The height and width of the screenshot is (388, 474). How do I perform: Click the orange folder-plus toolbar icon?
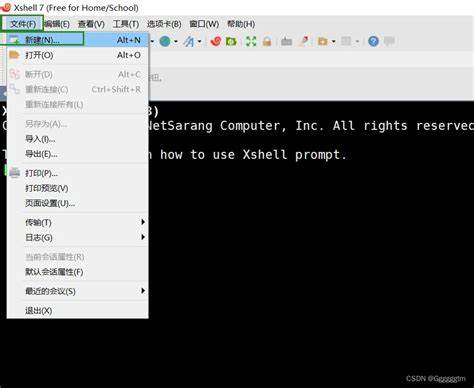322,41
